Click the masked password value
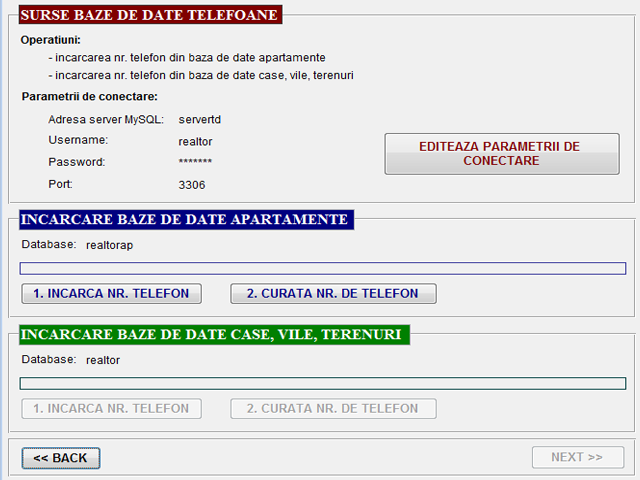This screenshot has height=480, width=640. [x=195, y=163]
